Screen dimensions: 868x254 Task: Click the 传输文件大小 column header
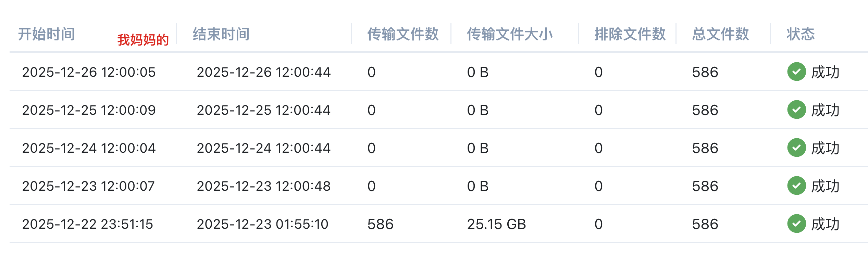click(510, 34)
